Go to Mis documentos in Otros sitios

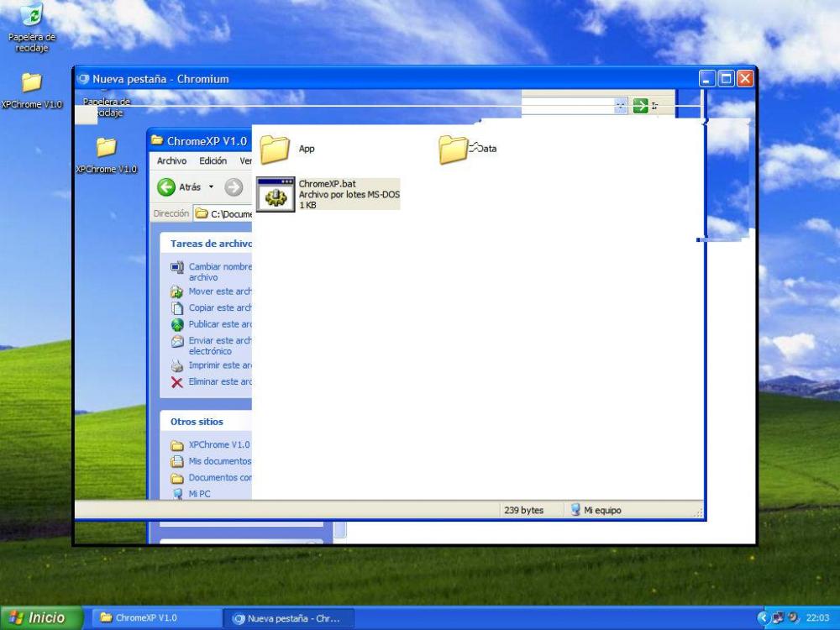coord(219,461)
